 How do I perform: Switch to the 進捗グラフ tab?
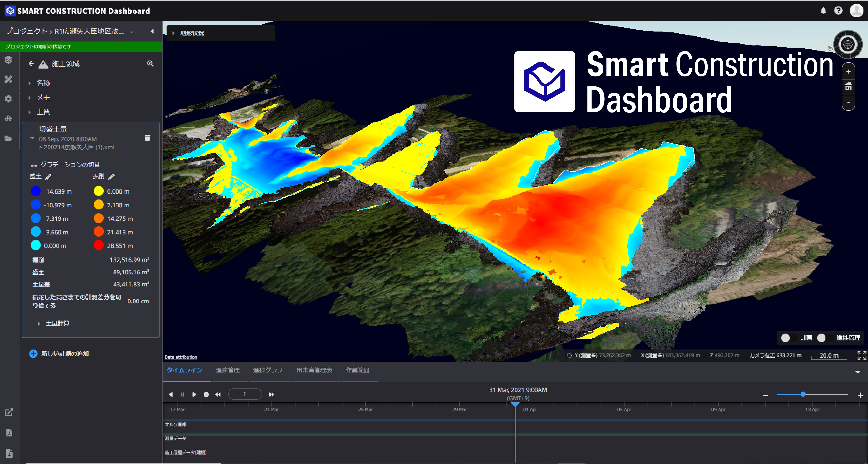pyautogui.click(x=268, y=370)
